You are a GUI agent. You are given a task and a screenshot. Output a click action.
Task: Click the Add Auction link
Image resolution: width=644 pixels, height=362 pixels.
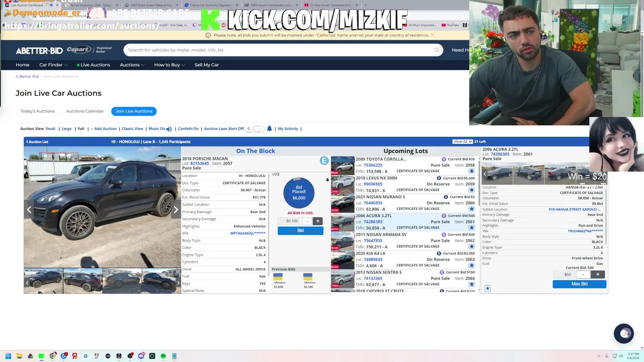[x=104, y=129]
